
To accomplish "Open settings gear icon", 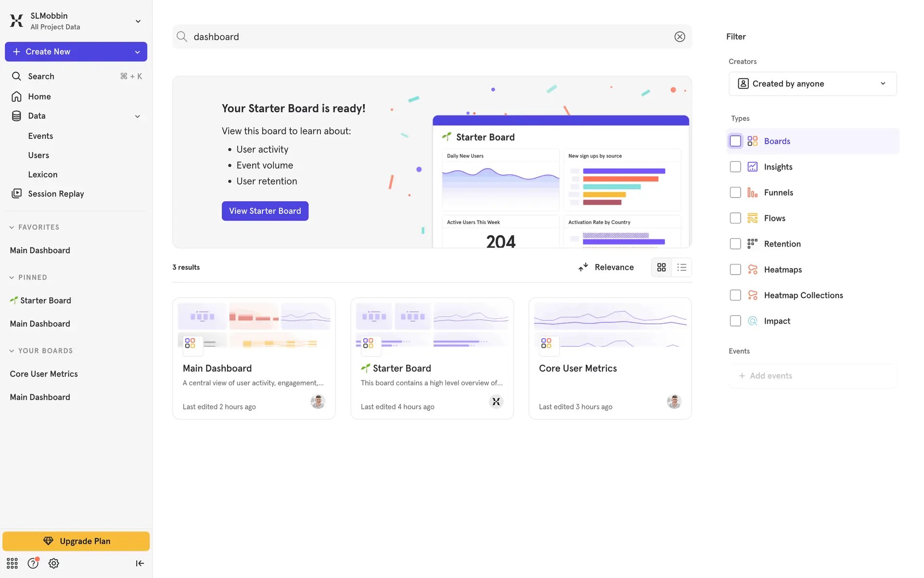I will click(x=54, y=563).
